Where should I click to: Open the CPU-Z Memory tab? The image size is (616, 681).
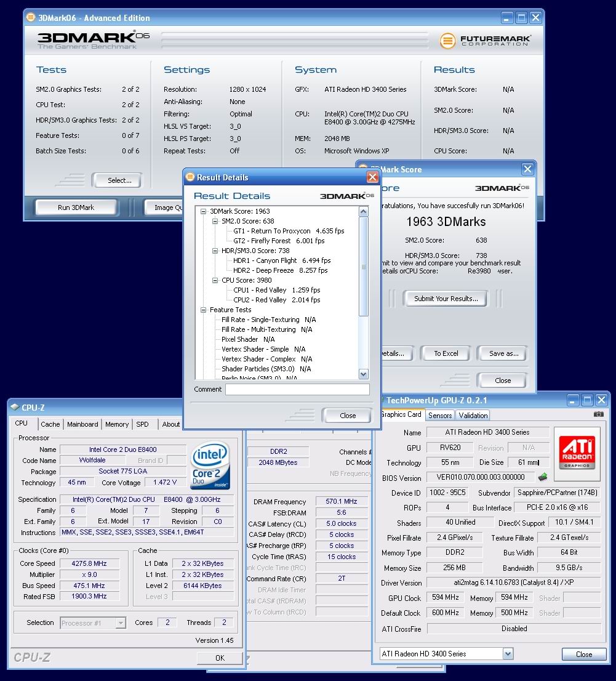click(117, 424)
